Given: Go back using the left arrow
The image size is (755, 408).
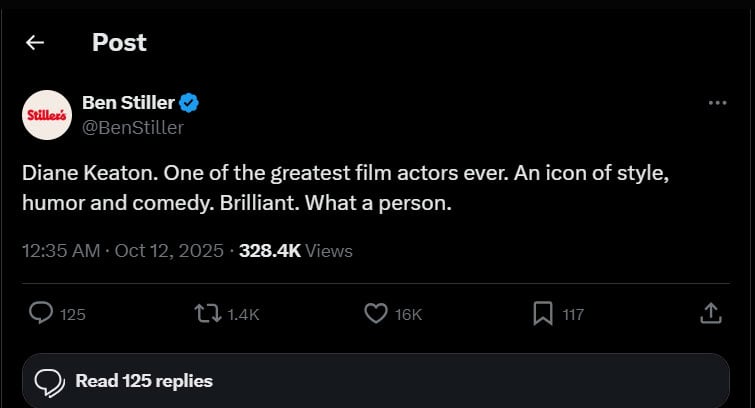Looking at the screenshot, I should pos(36,42).
